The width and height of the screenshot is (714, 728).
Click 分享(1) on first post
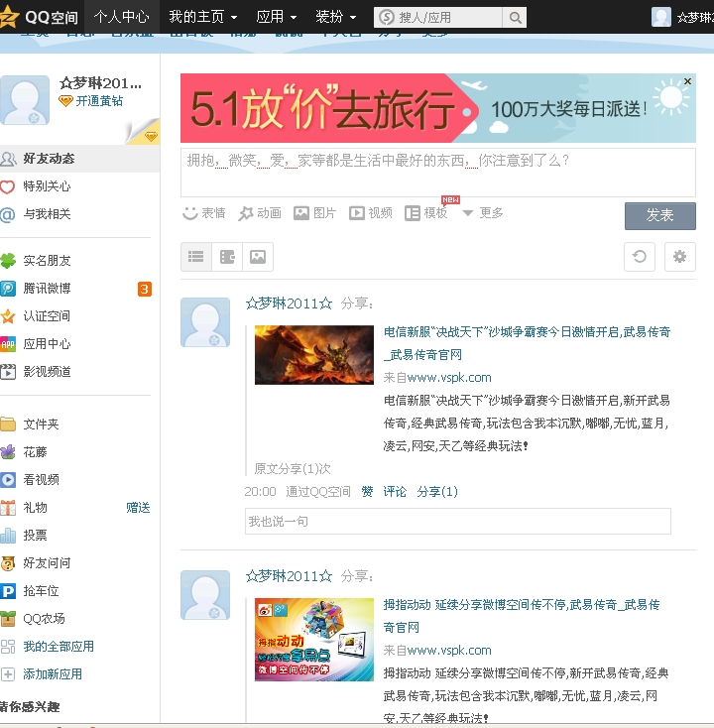(x=437, y=491)
